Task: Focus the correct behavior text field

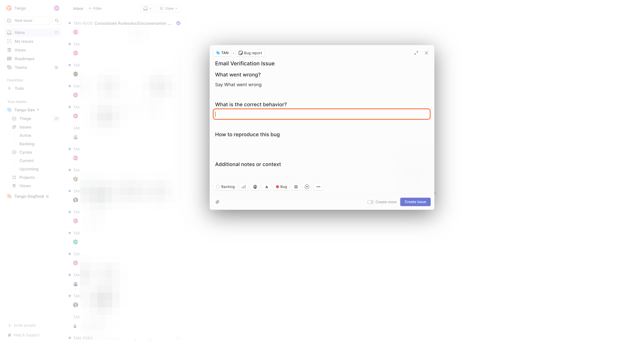Action: click(322, 114)
